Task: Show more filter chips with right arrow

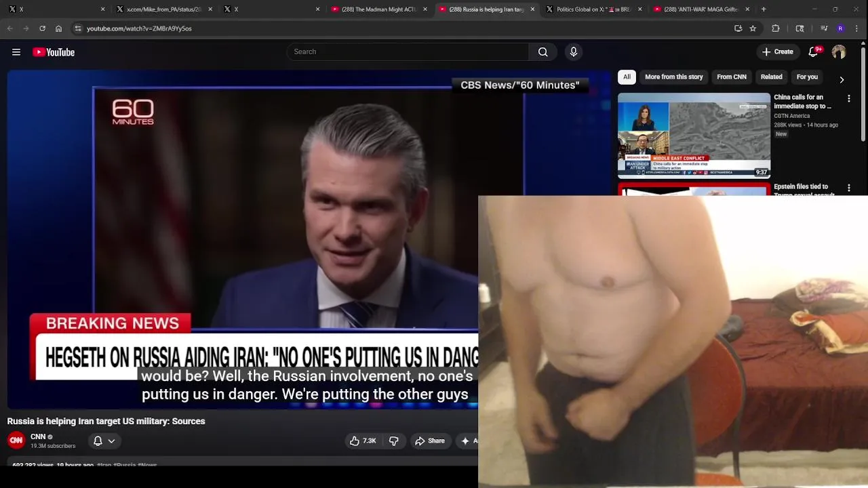Action: point(842,80)
